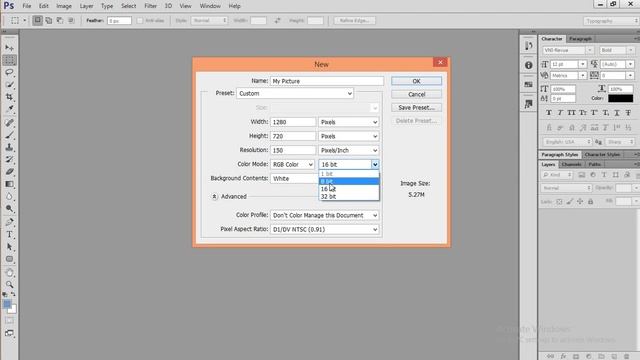Toggle Superscript in Character panel
The width and height of the screenshot is (640, 360).
click(594, 113)
